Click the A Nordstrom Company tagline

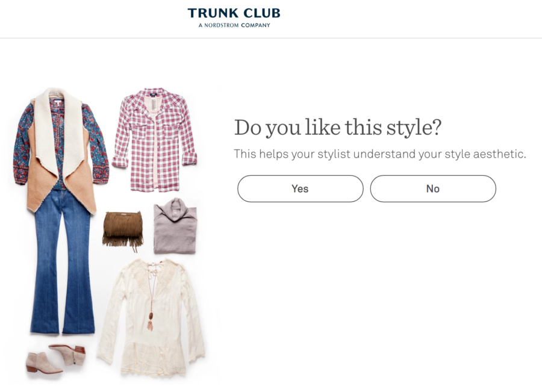tap(234, 25)
